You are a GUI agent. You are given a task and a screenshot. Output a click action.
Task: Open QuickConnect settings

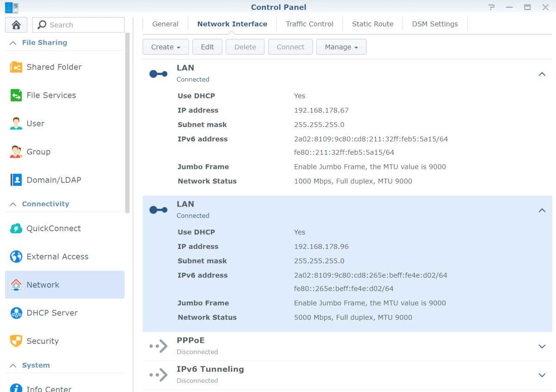click(53, 228)
